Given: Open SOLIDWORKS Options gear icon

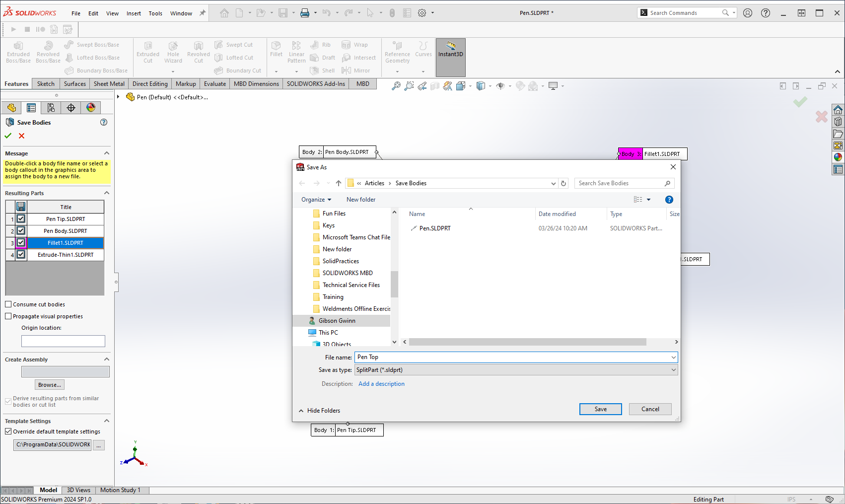Looking at the screenshot, I should 422,13.
